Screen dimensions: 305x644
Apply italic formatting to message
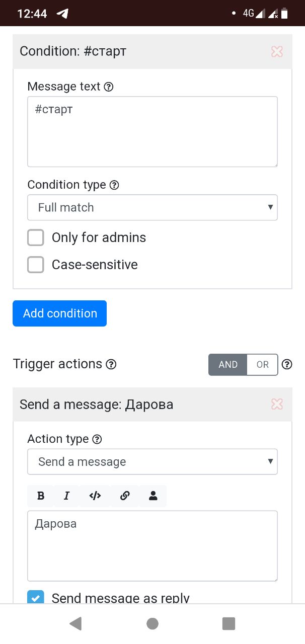click(x=66, y=496)
